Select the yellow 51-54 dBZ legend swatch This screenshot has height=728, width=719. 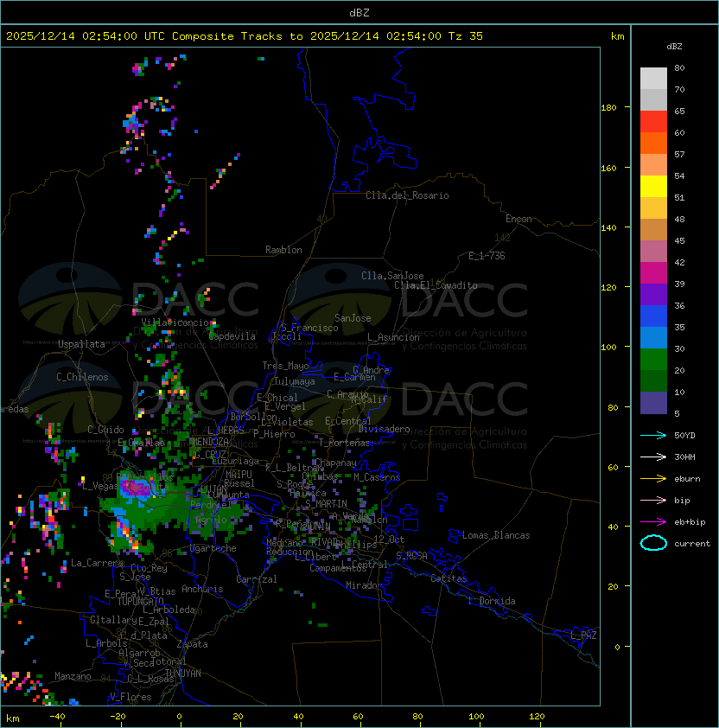[x=653, y=187]
